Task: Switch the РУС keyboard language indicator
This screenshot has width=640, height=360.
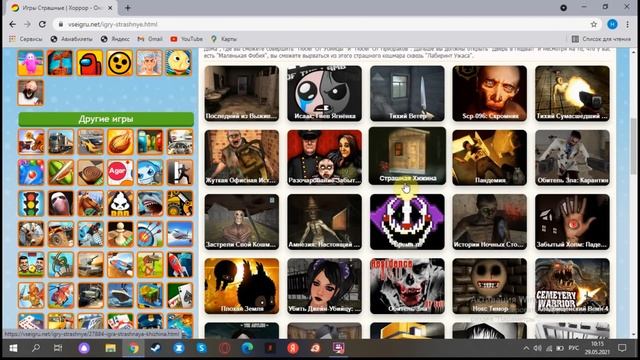Action: pyautogui.click(x=573, y=348)
